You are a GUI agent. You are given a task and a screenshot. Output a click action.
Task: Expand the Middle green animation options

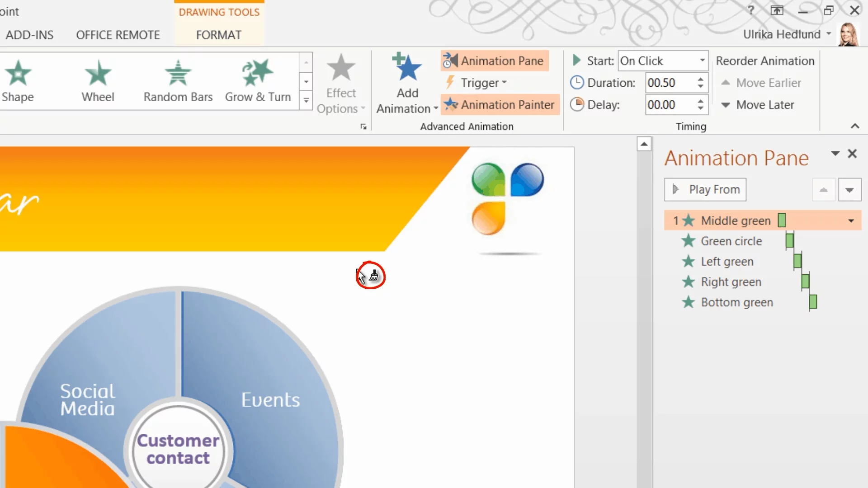tap(851, 221)
